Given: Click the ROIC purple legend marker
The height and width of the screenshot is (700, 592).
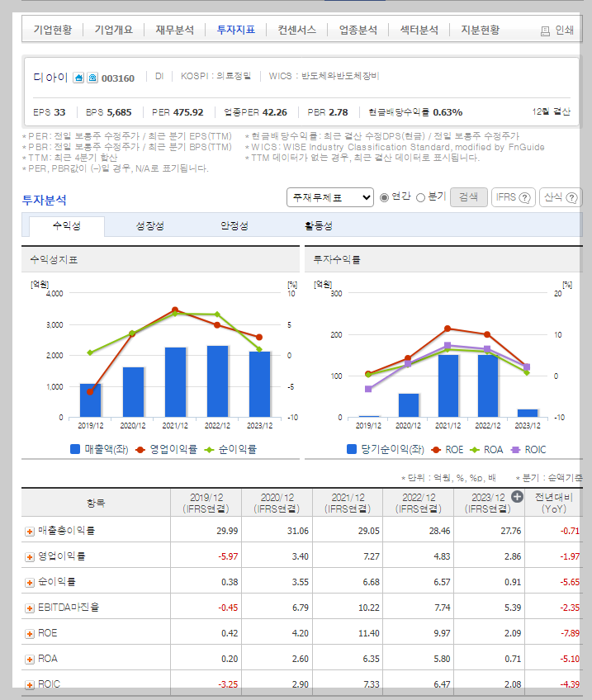Looking at the screenshot, I should point(515,450).
